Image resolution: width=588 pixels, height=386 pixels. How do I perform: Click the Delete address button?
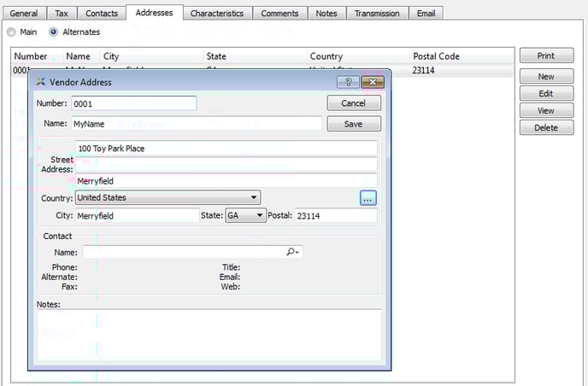pos(546,127)
